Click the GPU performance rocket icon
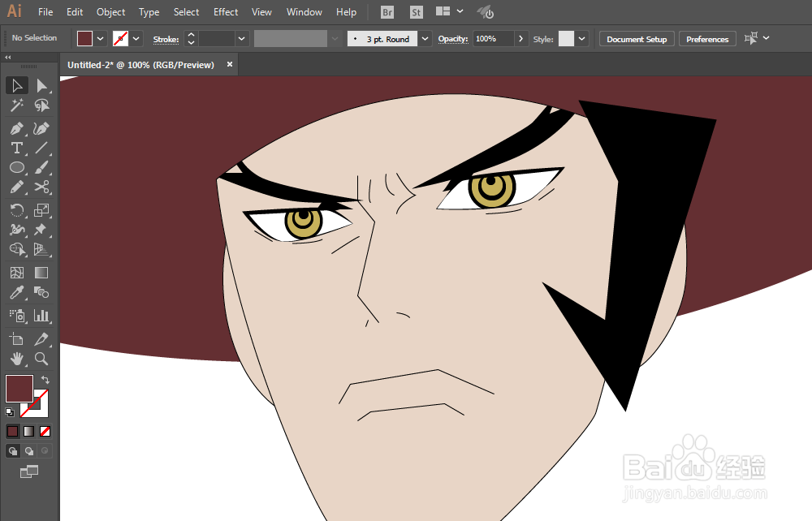This screenshot has width=812, height=521. coord(486,12)
